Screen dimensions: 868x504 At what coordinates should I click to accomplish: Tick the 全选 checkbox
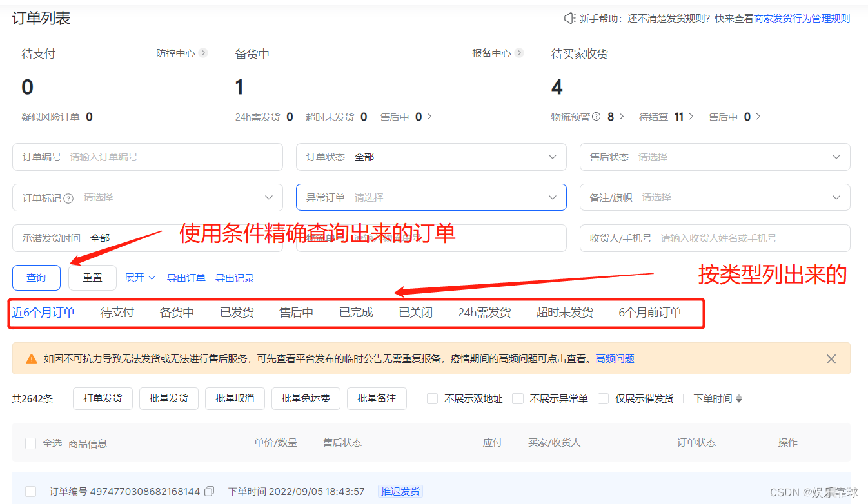click(x=30, y=443)
